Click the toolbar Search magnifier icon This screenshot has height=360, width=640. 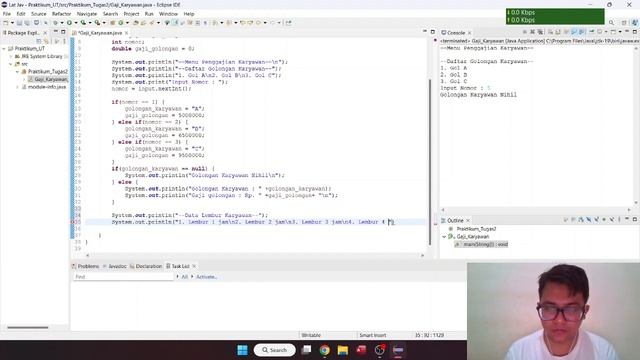tap(611, 23)
